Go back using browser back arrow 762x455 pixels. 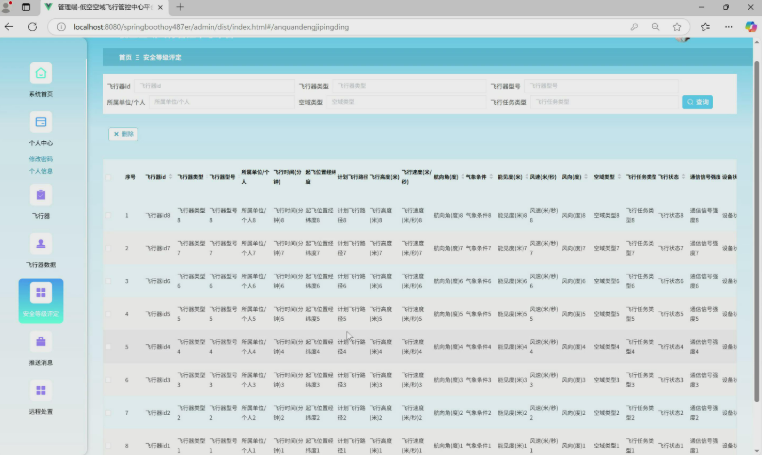pos(9,27)
